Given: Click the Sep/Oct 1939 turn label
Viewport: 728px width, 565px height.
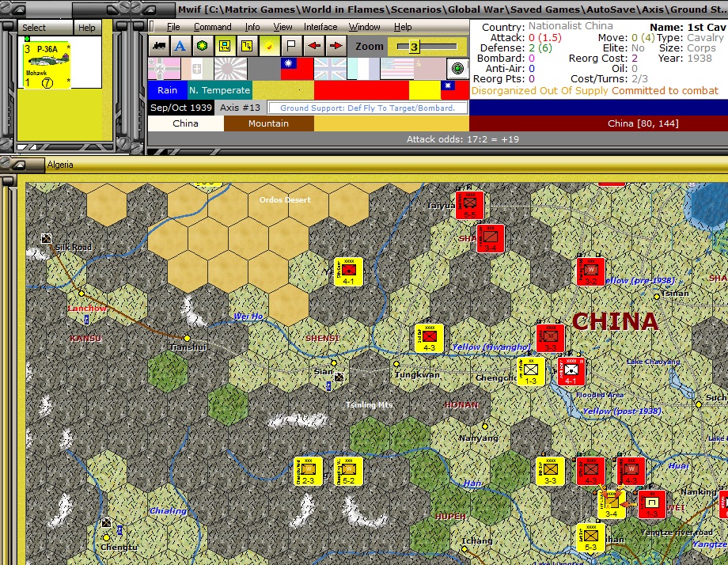Looking at the screenshot, I should click(181, 108).
